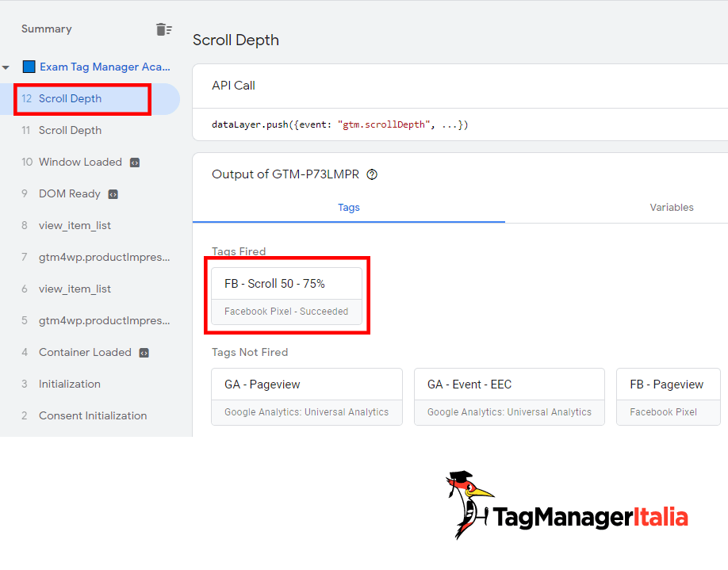Click the blue container square icon
Screen dimensions: 728x570
tap(29, 67)
